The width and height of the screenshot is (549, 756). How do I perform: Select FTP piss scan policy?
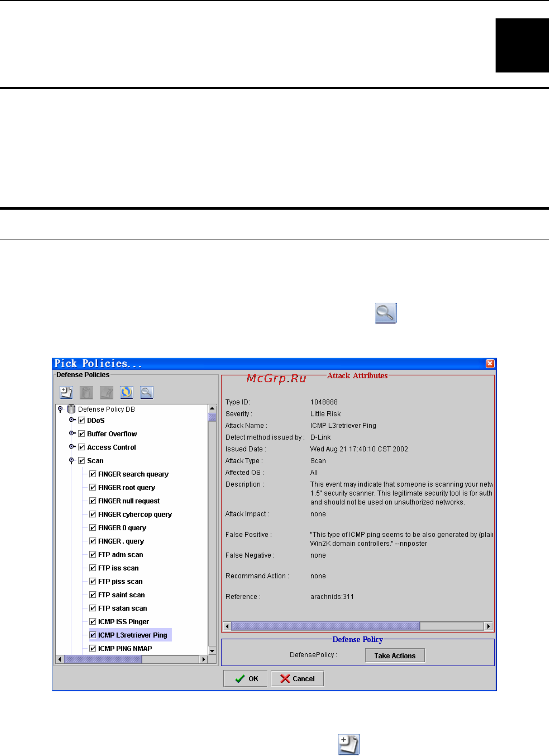point(120,581)
